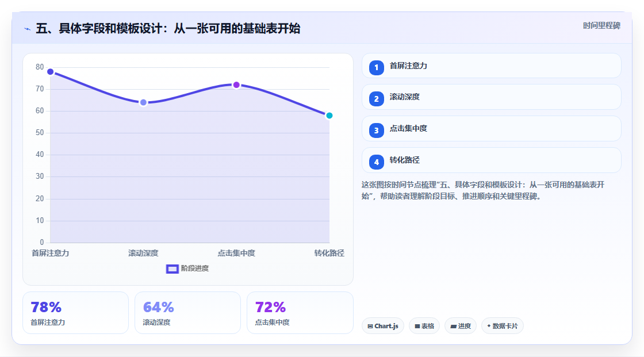Click the Chart.js tag
Viewport: 644px width, 357px height.
pos(383,326)
